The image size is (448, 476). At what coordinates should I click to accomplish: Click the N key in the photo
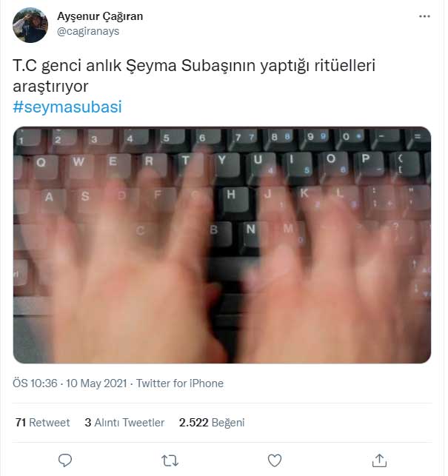251,232
